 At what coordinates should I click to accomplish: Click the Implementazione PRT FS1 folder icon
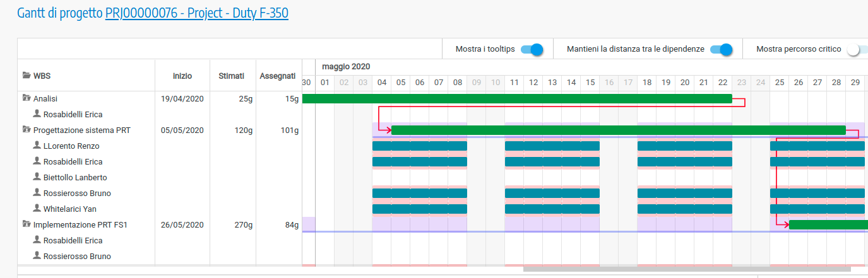pos(27,224)
